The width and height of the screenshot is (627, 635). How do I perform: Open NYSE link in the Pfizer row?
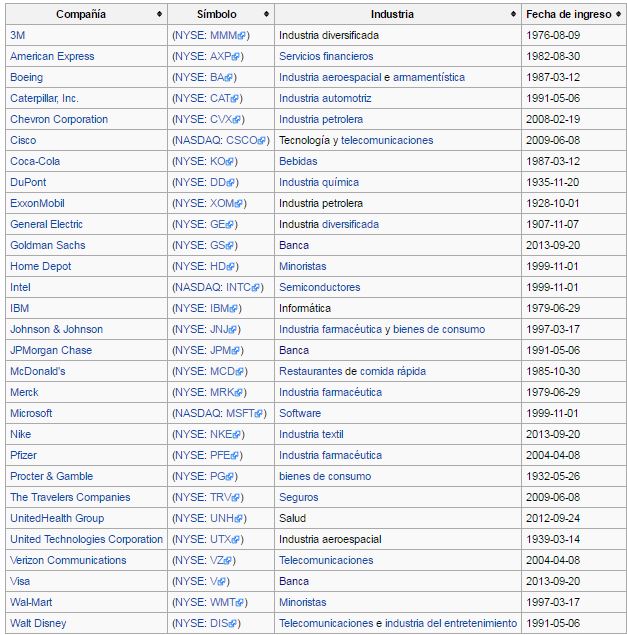point(189,455)
